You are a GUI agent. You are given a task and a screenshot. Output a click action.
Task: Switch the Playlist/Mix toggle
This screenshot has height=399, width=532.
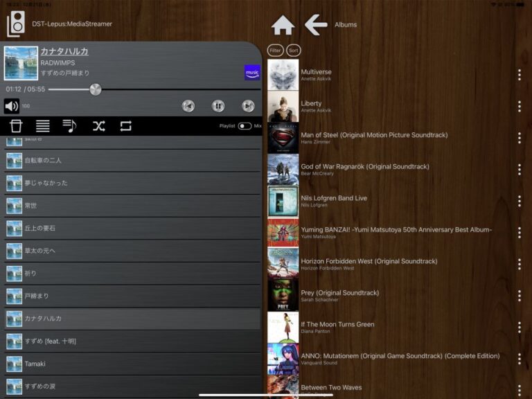tap(245, 126)
